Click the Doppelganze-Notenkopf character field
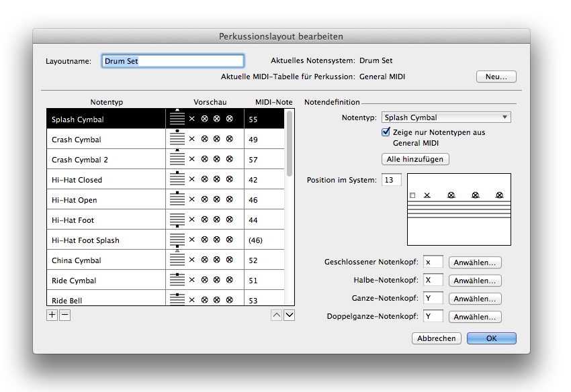571x392 pixels. pos(433,316)
